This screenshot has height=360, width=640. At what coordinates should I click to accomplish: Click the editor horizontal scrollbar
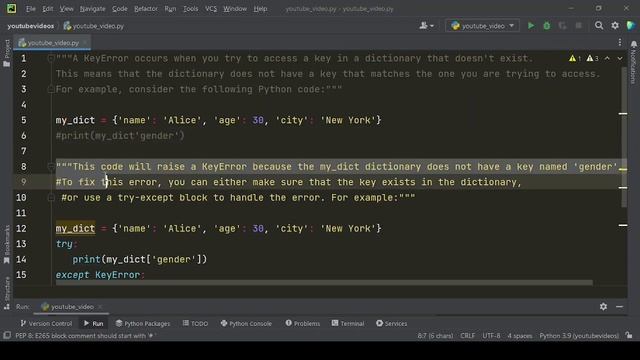point(324,283)
